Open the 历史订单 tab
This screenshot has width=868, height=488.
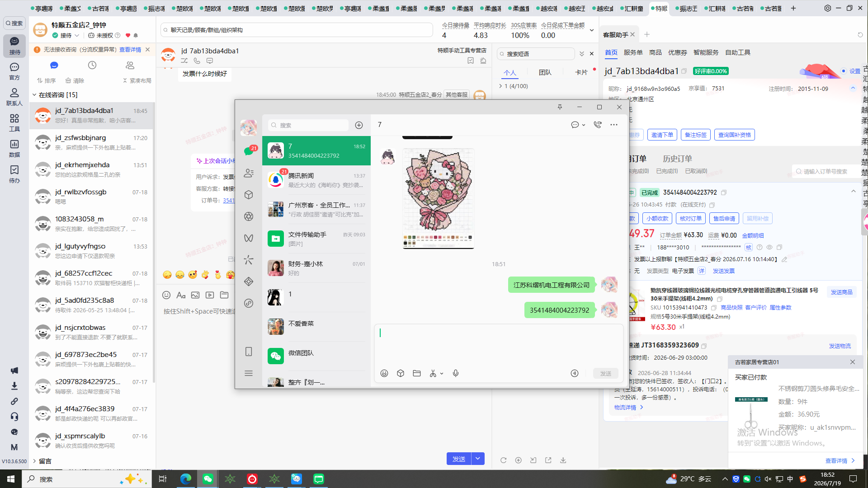point(677,159)
